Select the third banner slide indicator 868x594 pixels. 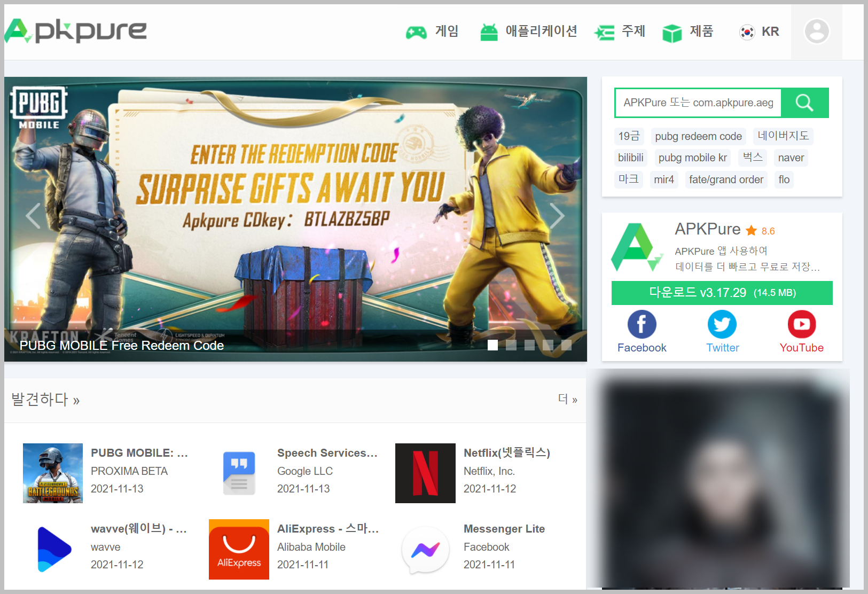click(x=529, y=345)
